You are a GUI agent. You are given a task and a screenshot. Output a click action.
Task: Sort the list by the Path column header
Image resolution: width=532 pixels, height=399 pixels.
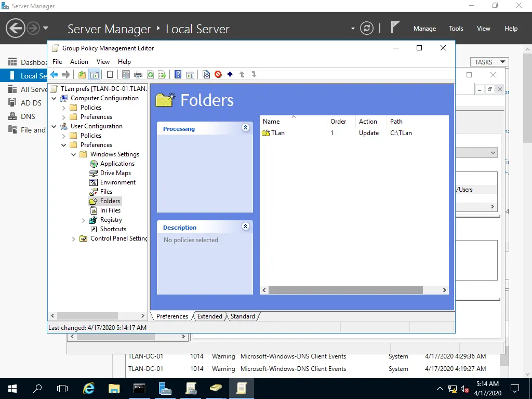[418, 122]
